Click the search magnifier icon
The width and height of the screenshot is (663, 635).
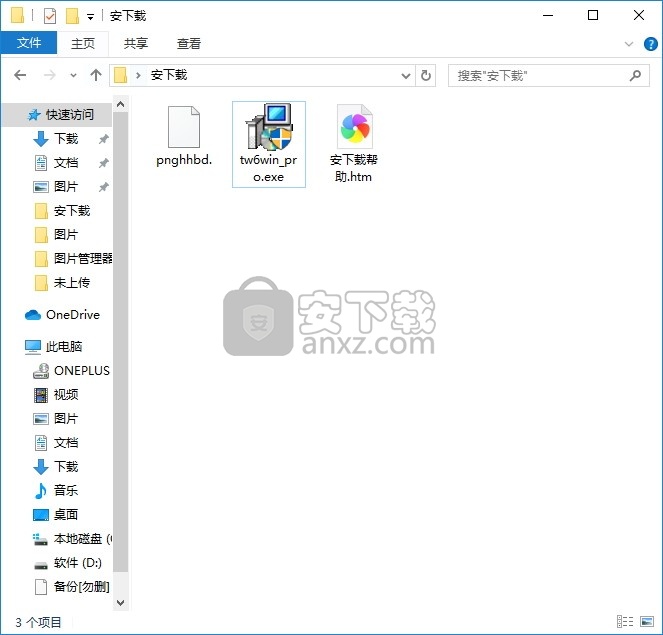tap(635, 76)
